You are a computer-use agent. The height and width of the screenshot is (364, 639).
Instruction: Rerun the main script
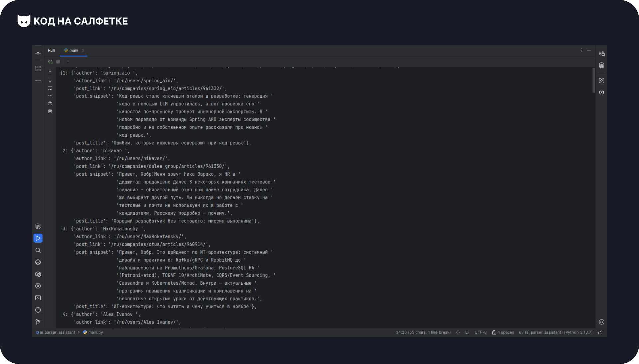[x=50, y=62]
